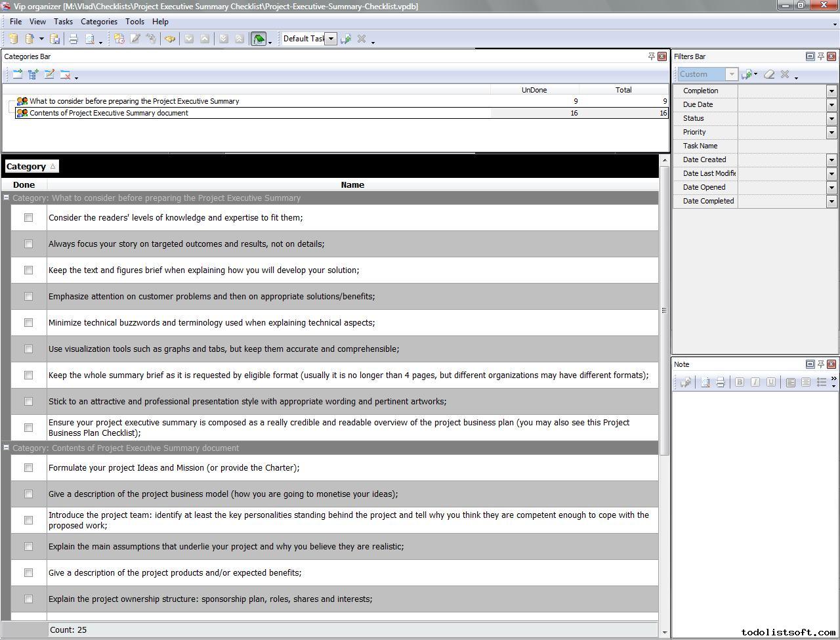Open the Default Task view dropdown
This screenshot has height=640, width=840.
(x=331, y=39)
